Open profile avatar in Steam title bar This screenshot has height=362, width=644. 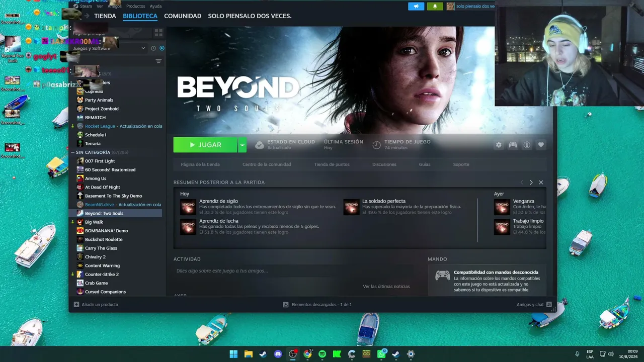coord(450,6)
